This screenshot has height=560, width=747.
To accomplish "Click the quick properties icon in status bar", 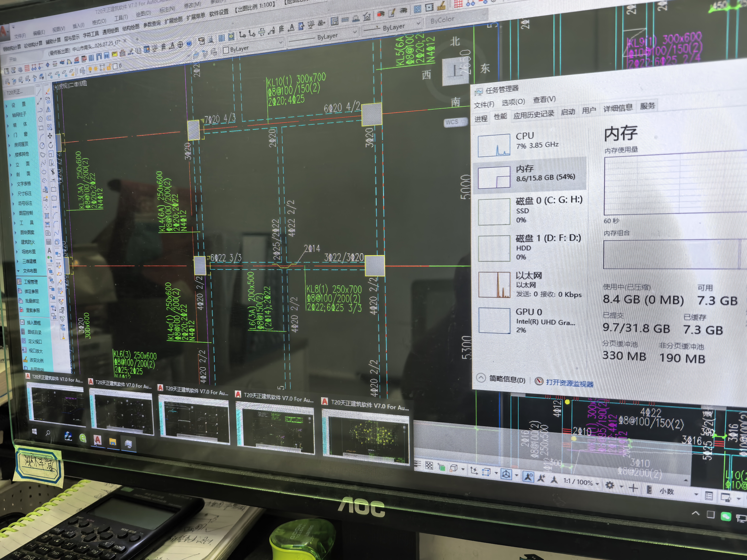I will click(709, 496).
